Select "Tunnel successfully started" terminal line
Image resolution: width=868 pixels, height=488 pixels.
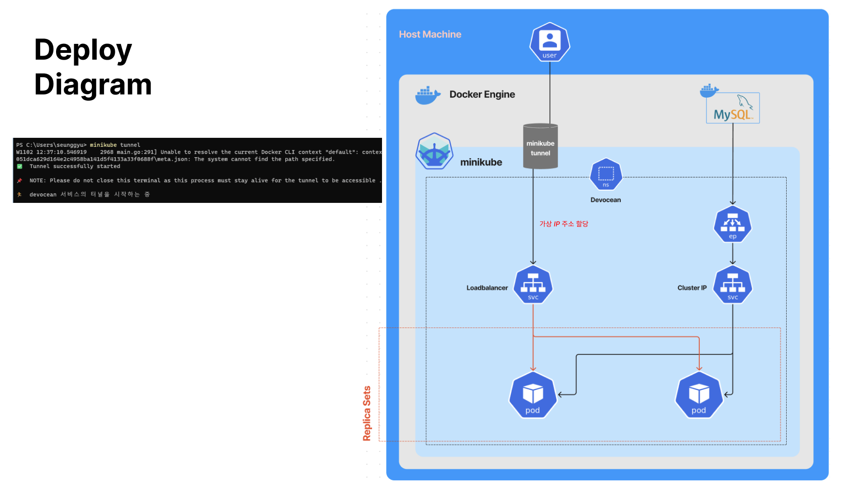point(75,166)
